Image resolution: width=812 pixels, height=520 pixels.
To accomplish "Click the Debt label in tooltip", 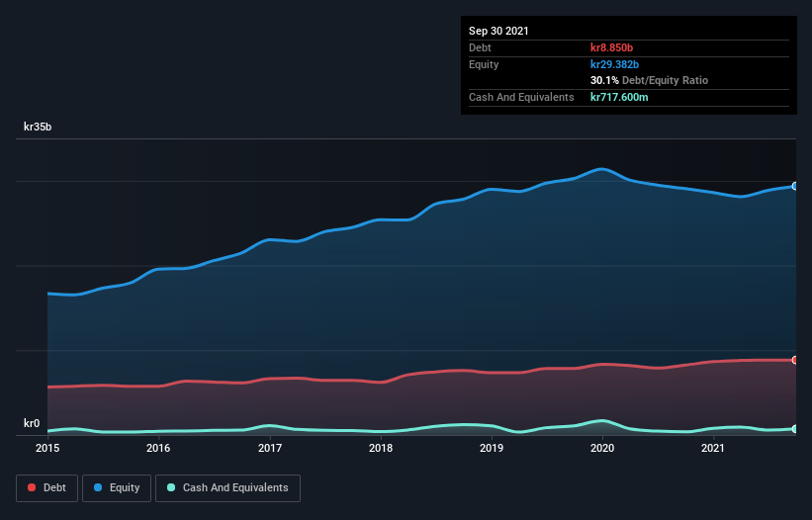I will coord(480,47).
